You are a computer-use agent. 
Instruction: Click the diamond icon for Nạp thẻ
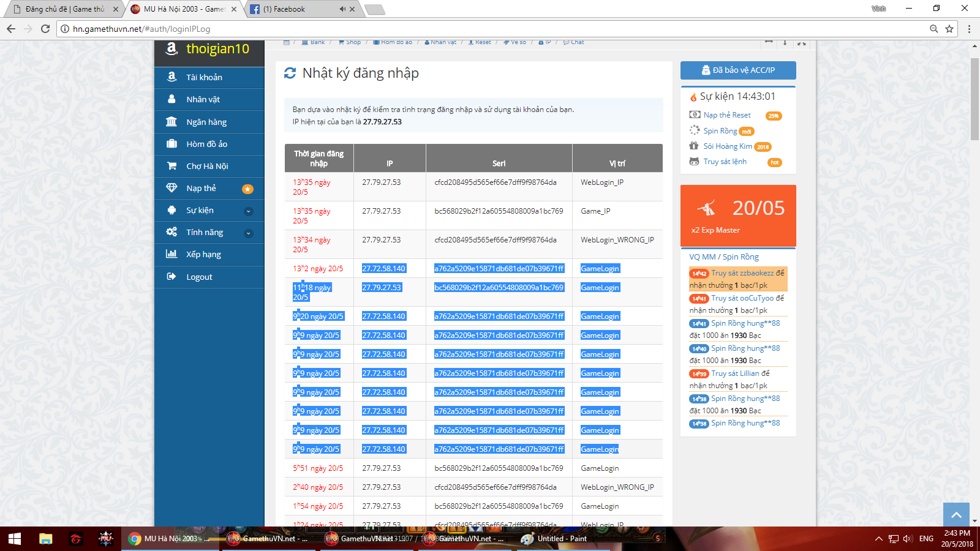click(171, 188)
